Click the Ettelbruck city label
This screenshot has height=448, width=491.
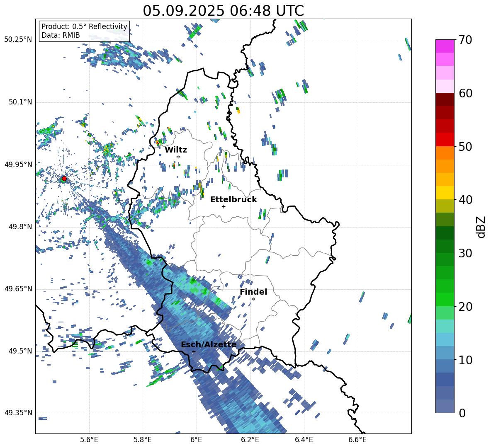(x=233, y=200)
